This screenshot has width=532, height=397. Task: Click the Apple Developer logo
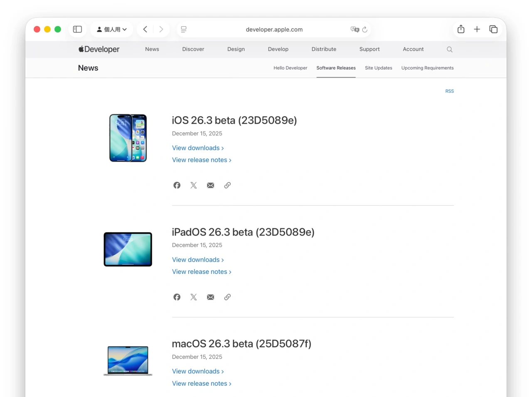tap(99, 49)
